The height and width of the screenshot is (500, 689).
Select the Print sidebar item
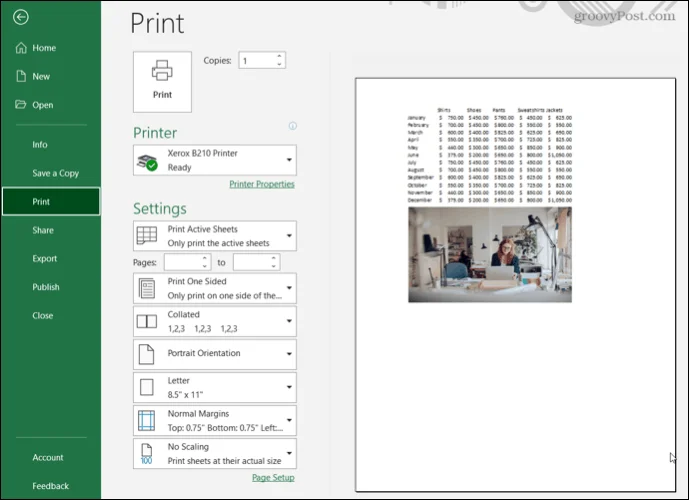(x=51, y=202)
